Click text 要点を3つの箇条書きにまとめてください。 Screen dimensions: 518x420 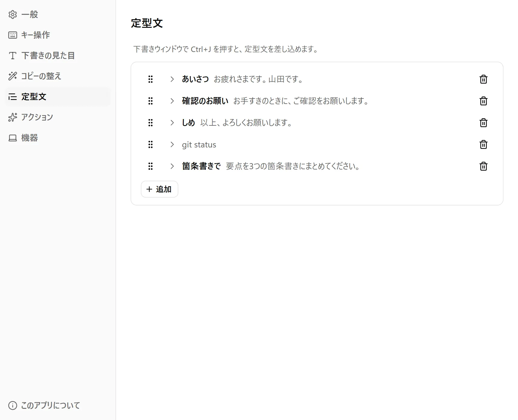point(293,166)
